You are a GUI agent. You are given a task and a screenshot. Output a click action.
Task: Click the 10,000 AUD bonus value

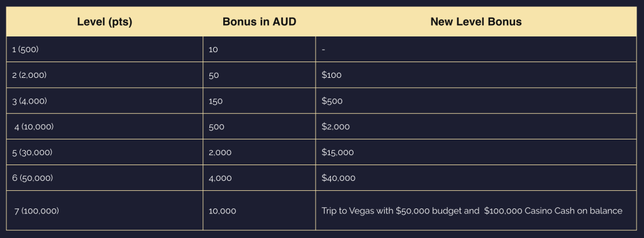pos(223,211)
